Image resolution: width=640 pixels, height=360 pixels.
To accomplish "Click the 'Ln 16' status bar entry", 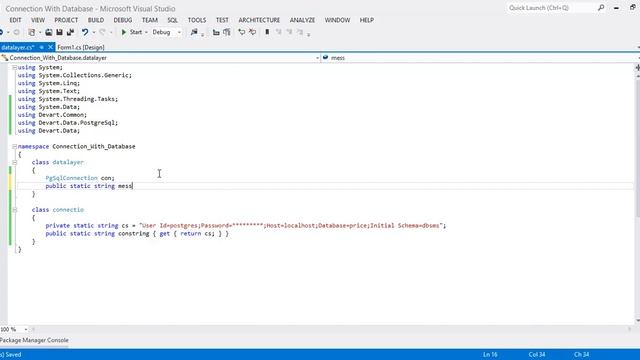I will (490, 355).
